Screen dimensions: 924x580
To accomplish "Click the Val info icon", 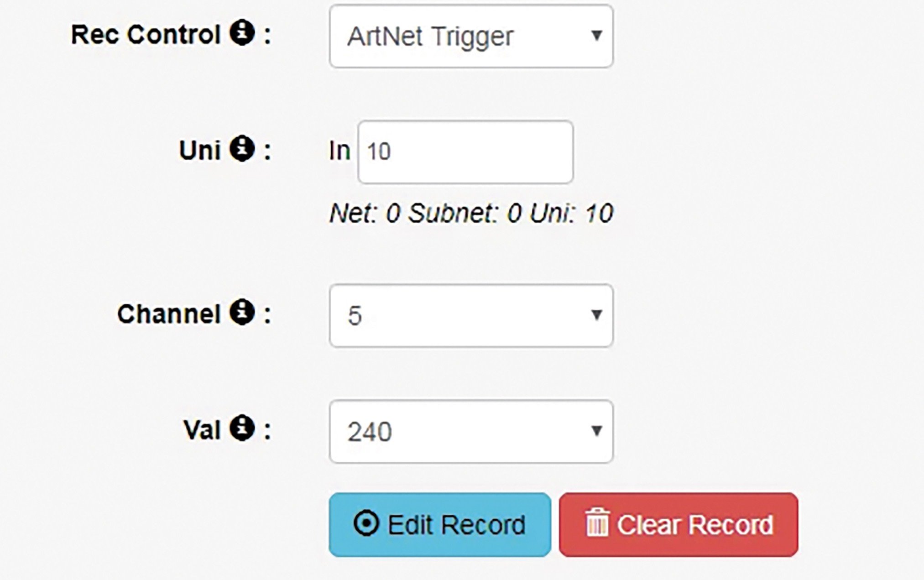I will [242, 428].
